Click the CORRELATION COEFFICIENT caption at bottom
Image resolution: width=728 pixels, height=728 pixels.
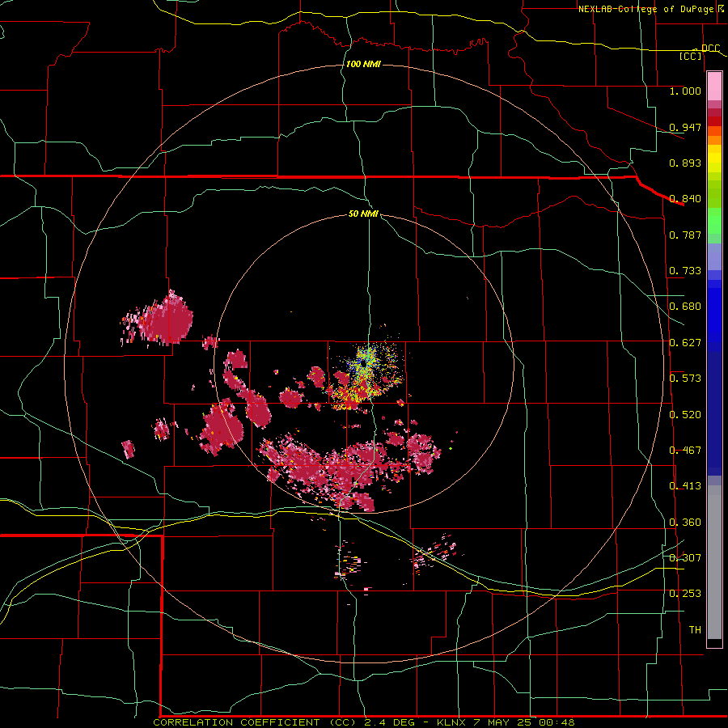(363, 722)
